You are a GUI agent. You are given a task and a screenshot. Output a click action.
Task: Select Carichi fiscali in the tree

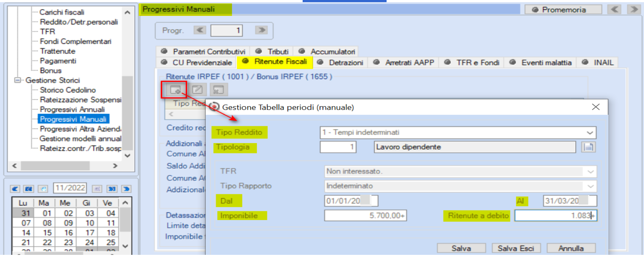[62, 12]
